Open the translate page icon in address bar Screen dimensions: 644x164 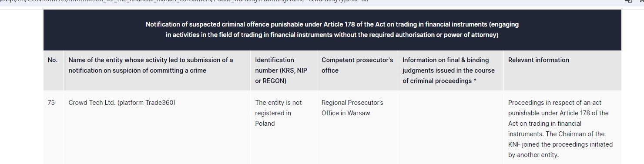[628, 1]
